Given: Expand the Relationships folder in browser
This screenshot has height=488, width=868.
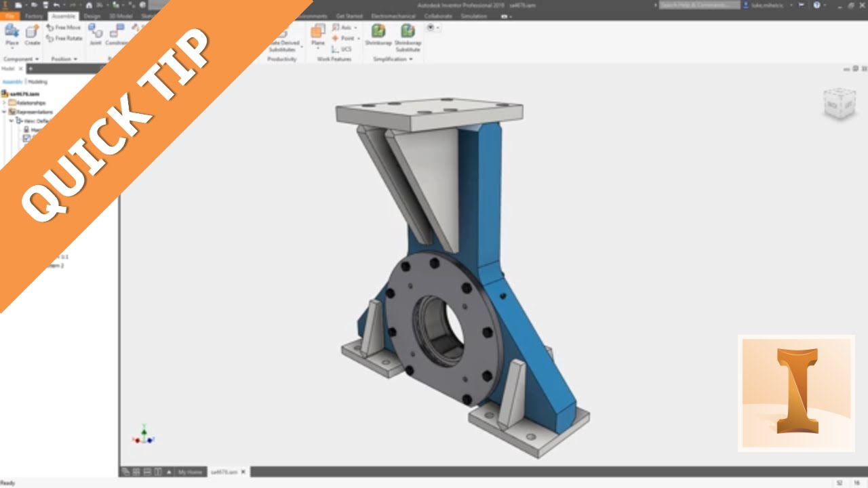Looking at the screenshot, I should [x=5, y=103].
